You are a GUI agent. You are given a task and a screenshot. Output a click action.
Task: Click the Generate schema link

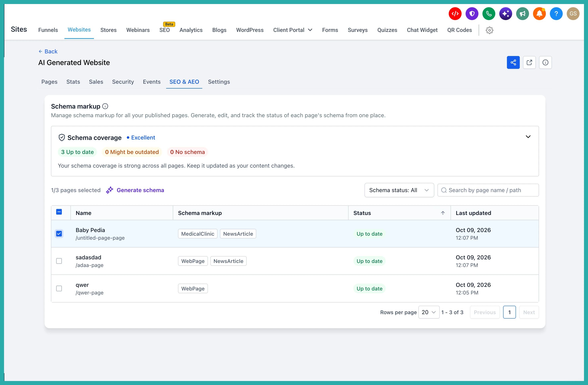(140, 190)
